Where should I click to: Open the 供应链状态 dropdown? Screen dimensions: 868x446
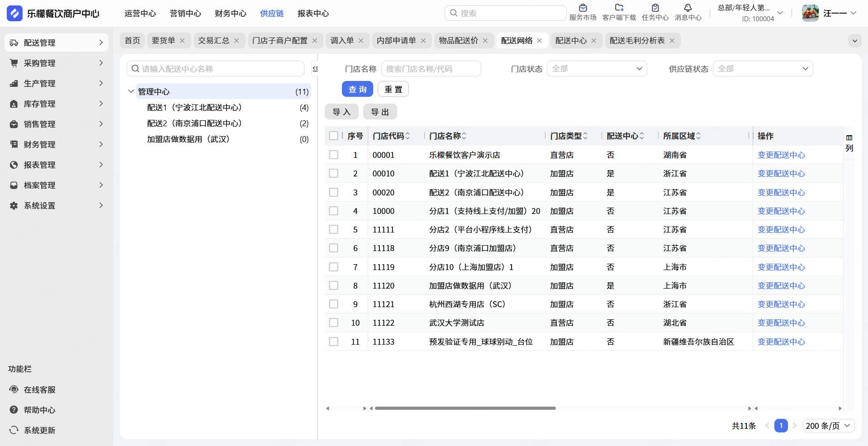(763, 69)
